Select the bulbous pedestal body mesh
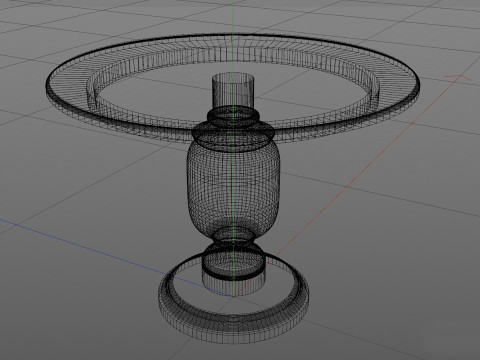 coord(233,187)
